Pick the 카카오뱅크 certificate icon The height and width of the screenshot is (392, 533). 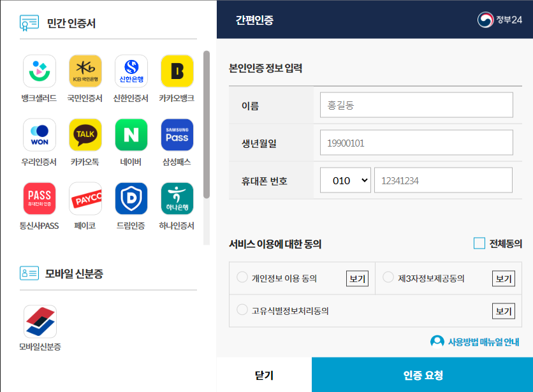(177, 71)
